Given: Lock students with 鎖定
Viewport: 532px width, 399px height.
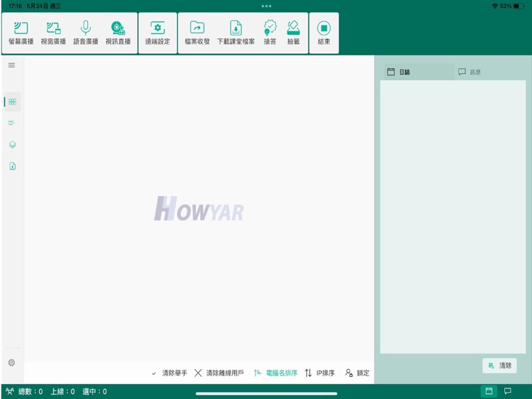Looking at the screenshot, I should point(358,373).
